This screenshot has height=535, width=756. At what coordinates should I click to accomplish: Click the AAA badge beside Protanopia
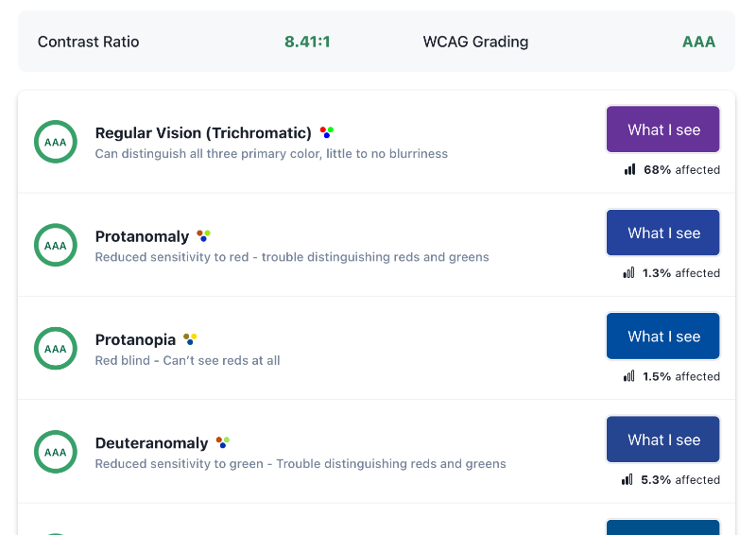pos(56,348)
